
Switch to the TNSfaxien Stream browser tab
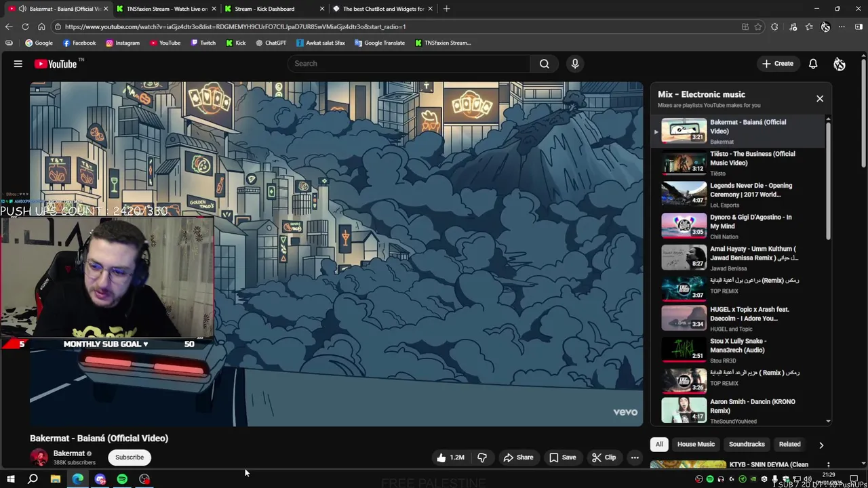tap(167, 9)
